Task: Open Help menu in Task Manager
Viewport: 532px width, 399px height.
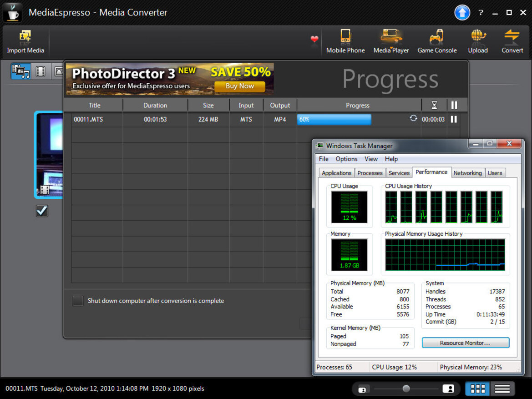Action: [391, 159]
